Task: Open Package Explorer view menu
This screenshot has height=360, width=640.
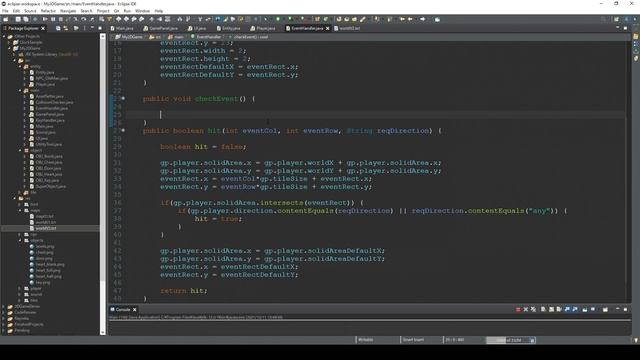Action: 84,28
